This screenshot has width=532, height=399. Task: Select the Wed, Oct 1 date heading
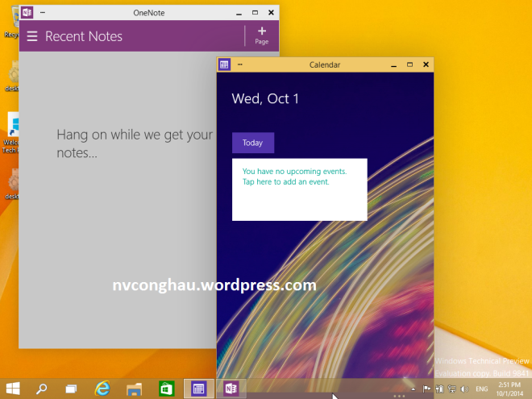(x=265, y=98)
